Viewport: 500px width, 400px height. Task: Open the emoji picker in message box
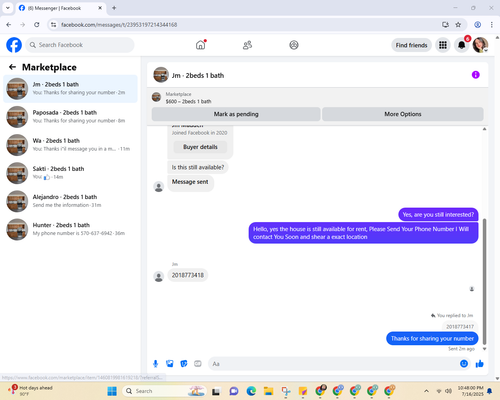click(464, 364)
